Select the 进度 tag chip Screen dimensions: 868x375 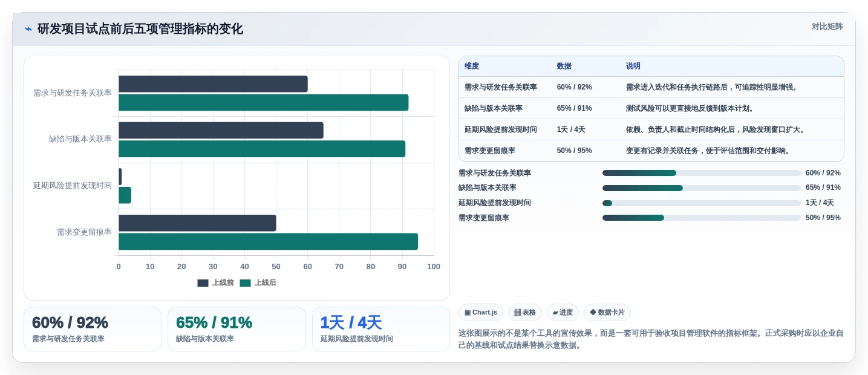[563, 313]
